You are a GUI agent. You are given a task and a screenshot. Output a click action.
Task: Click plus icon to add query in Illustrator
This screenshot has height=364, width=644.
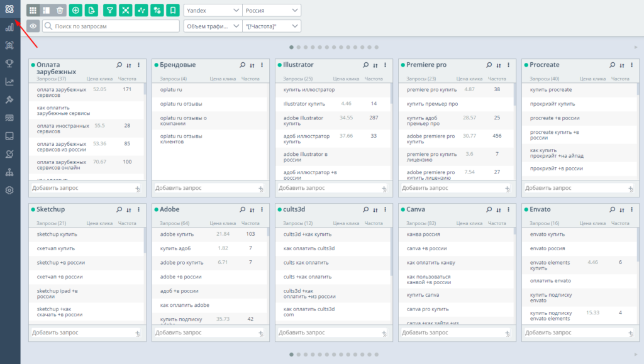coord(384,189)
